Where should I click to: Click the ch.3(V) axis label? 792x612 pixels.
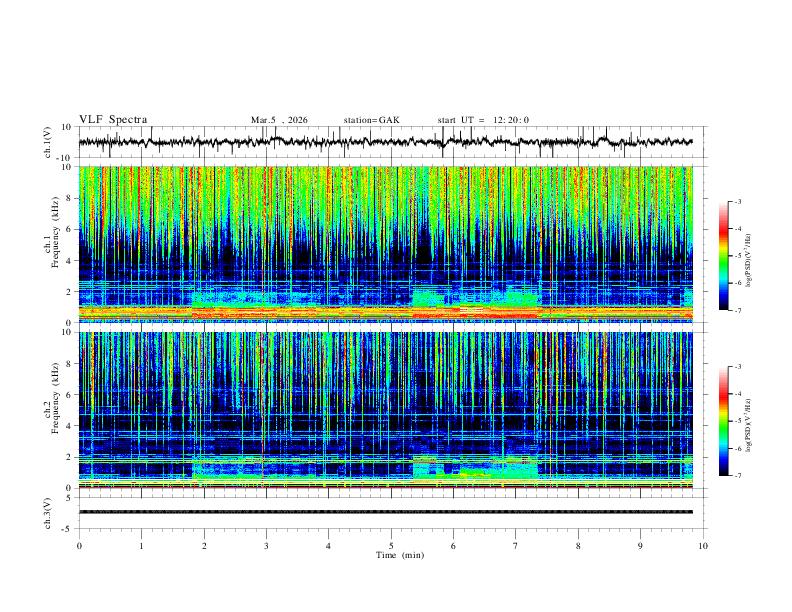click(48, 513)
